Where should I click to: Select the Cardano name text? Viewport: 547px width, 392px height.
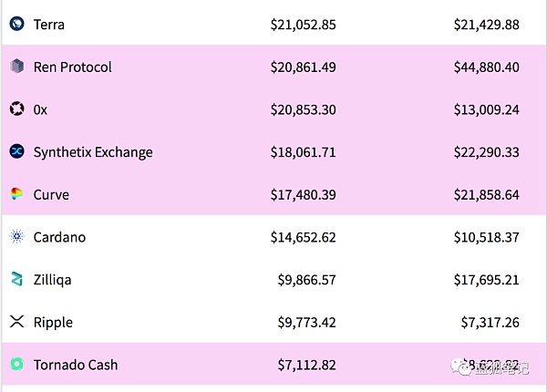[x=59, y=237]
